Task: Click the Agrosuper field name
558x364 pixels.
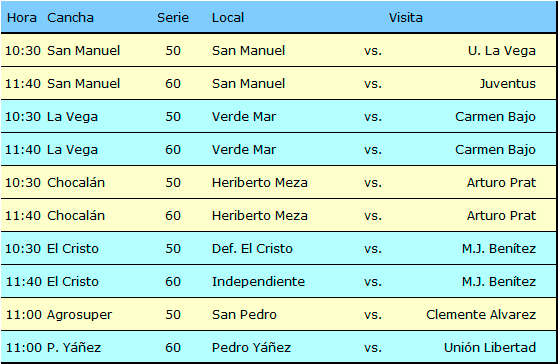Action: click(79, 315)
